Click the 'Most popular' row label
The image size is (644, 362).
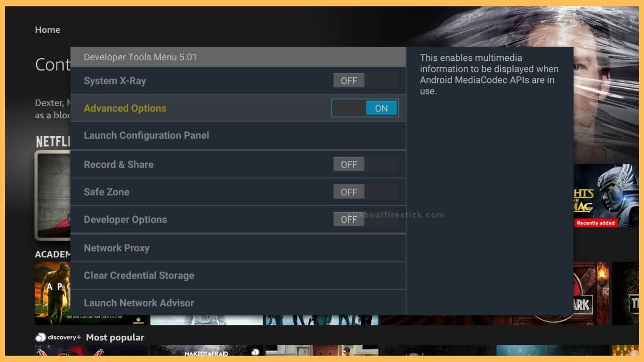115,337
